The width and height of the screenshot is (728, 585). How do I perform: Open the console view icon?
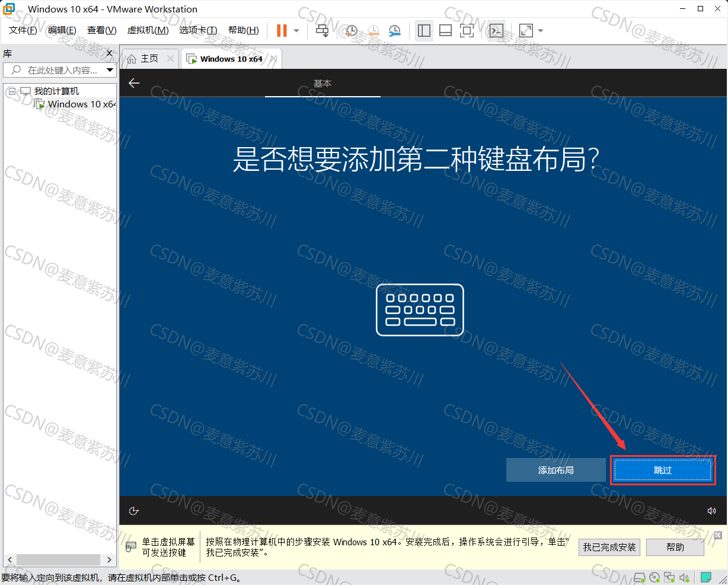(x=496, y=30)
